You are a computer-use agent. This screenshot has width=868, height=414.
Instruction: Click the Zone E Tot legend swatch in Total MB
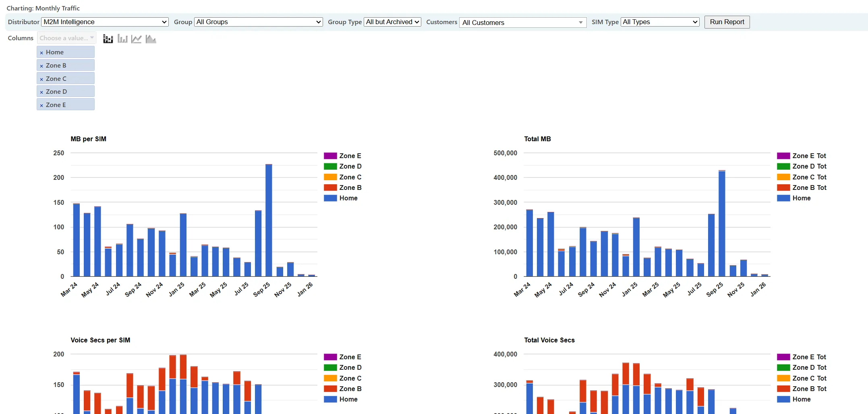pyautogui.click(x=783, y=156)
